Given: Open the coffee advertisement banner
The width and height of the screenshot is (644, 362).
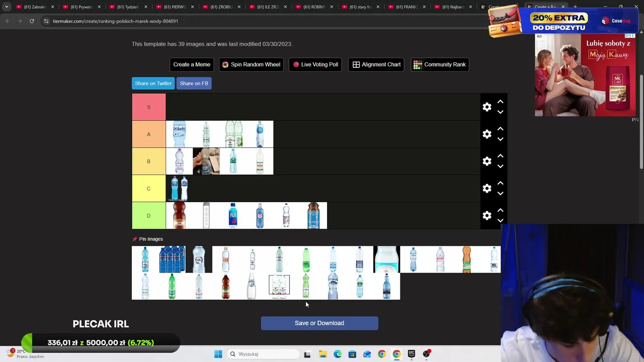Looking at the screenshot, I should click(x=585, y=75).
